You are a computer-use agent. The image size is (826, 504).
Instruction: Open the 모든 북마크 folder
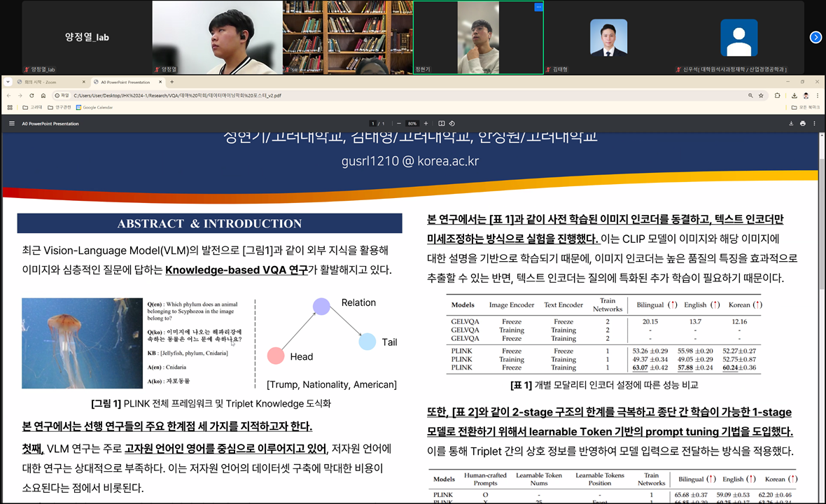(x=806, y=107)
